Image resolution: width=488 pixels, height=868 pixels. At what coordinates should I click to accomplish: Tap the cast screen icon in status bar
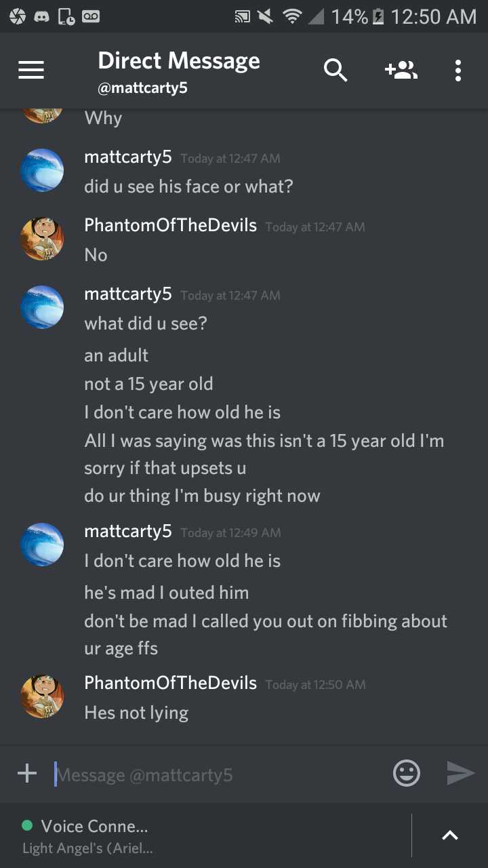(x=242, y=16)
